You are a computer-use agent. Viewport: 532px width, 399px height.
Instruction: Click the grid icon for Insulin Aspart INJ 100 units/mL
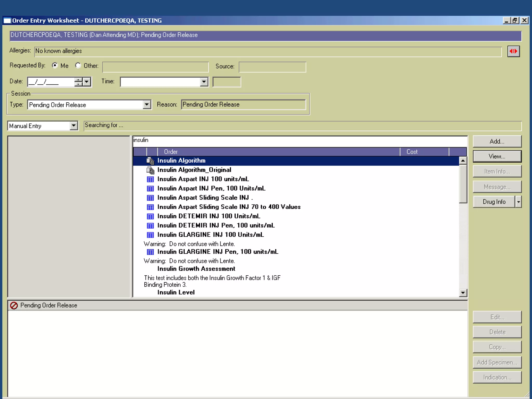(150, 179)
